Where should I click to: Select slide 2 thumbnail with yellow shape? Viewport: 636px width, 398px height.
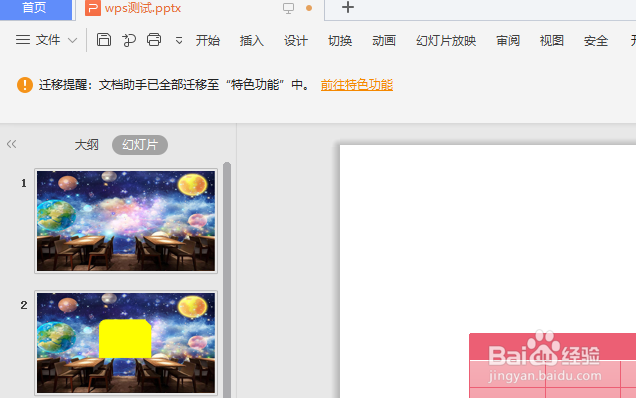[126, 343]
